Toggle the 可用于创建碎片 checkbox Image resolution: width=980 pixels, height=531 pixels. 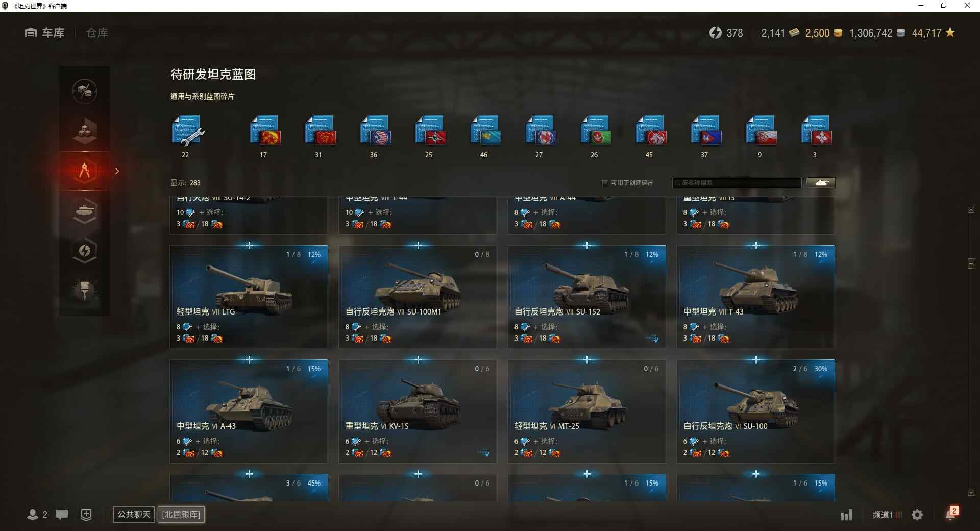605,183
